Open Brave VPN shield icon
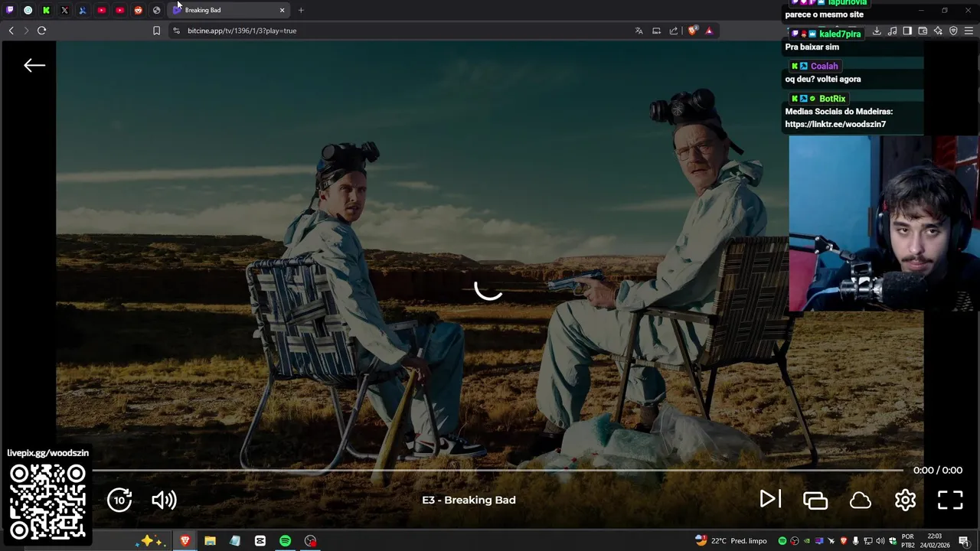 [x=953, y=31]
